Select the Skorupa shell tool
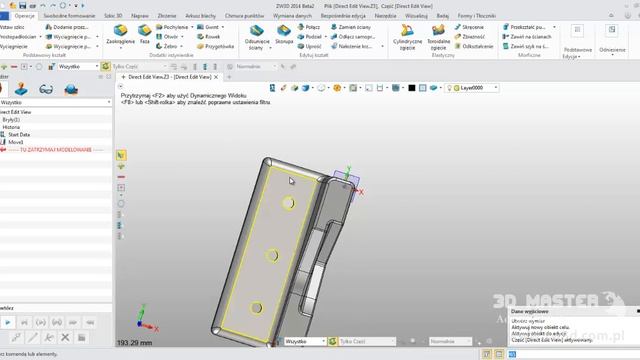 284,35
